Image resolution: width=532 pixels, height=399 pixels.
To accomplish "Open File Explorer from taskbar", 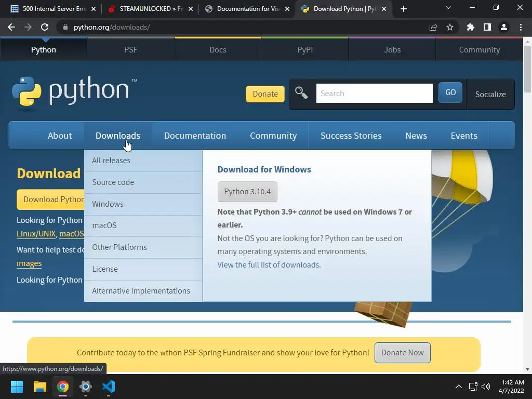I will [x=39, y=387].
